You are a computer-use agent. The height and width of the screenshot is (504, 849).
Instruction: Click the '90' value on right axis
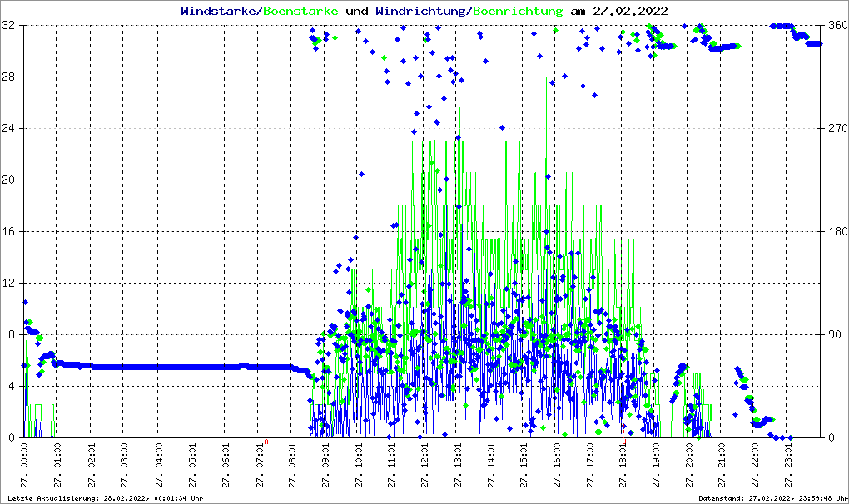click(x=832, y=334)
